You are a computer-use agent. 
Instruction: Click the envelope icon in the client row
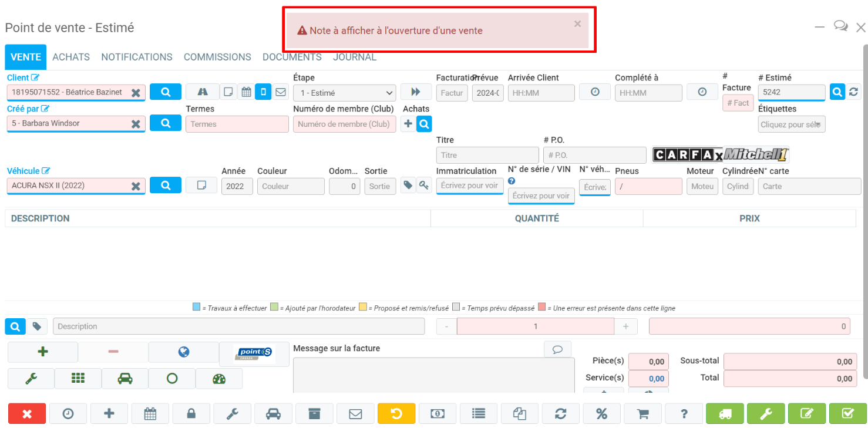pos(280,92)
